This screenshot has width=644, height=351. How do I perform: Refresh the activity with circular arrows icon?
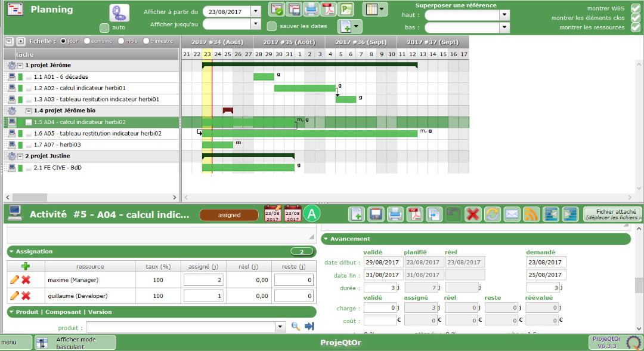pyautogui.click(x=493, y=214)
